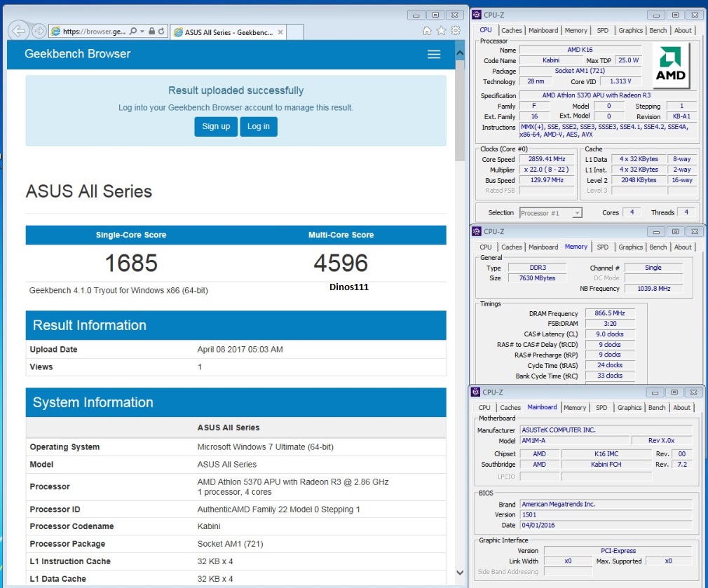Open SPD tab in middle CPU-Z window
Image resolution: width=708 pixels, height=588 pixels.
point(602,247)
